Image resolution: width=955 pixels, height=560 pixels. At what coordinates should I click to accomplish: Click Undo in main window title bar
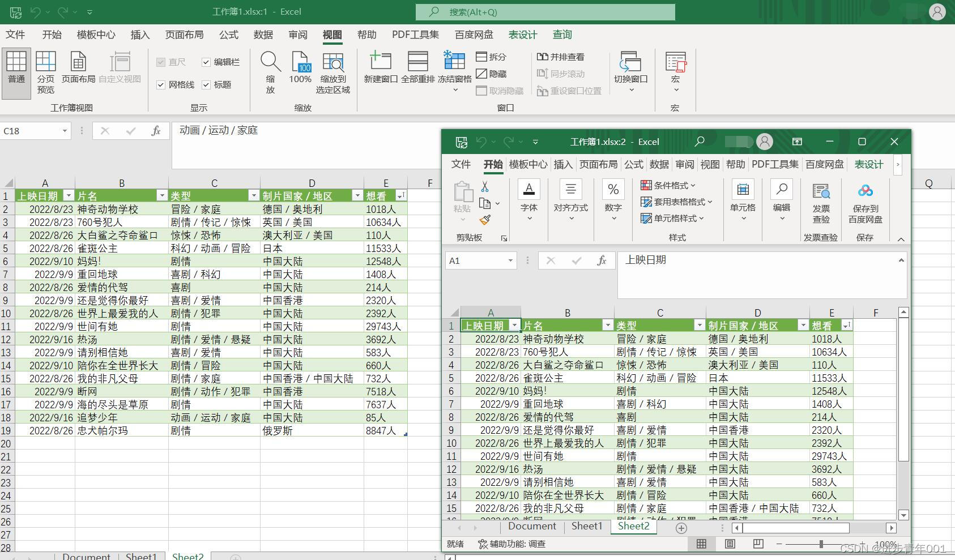click(x=36, y=11)
